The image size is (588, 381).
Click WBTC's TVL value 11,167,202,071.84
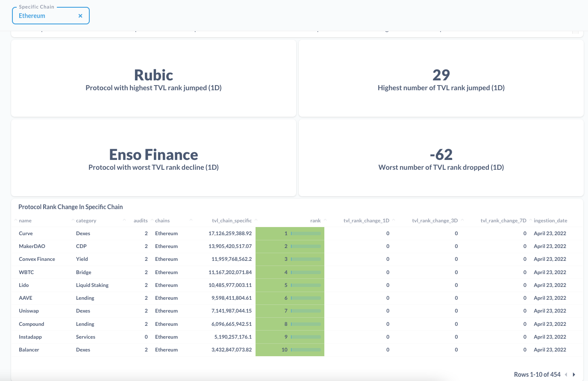coord(230,272)
